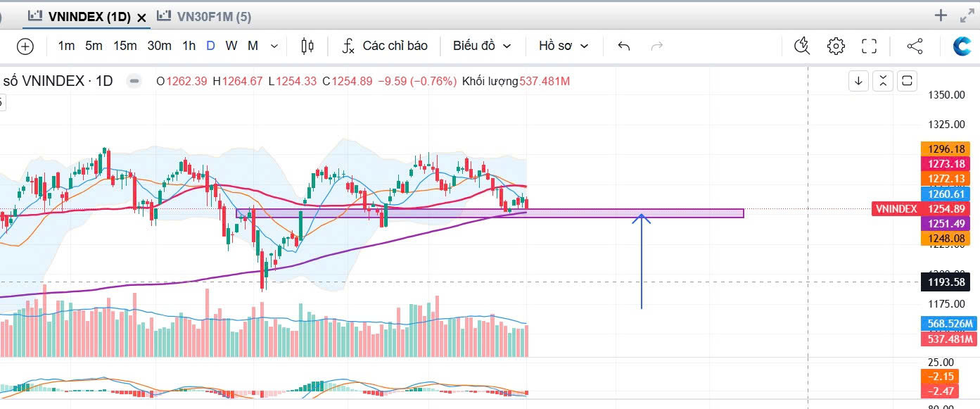Click the undo arrow icon

(623, 46)
